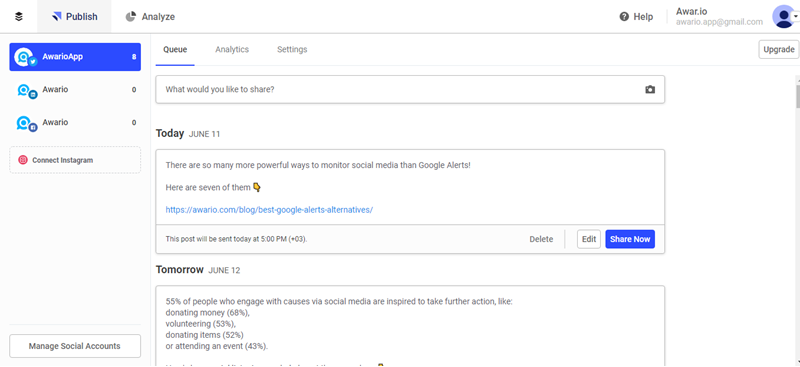This screenshot has width=800, height=367.
Task: Click the Buffer stacked-layers logo icon
Action: [19, 17]
